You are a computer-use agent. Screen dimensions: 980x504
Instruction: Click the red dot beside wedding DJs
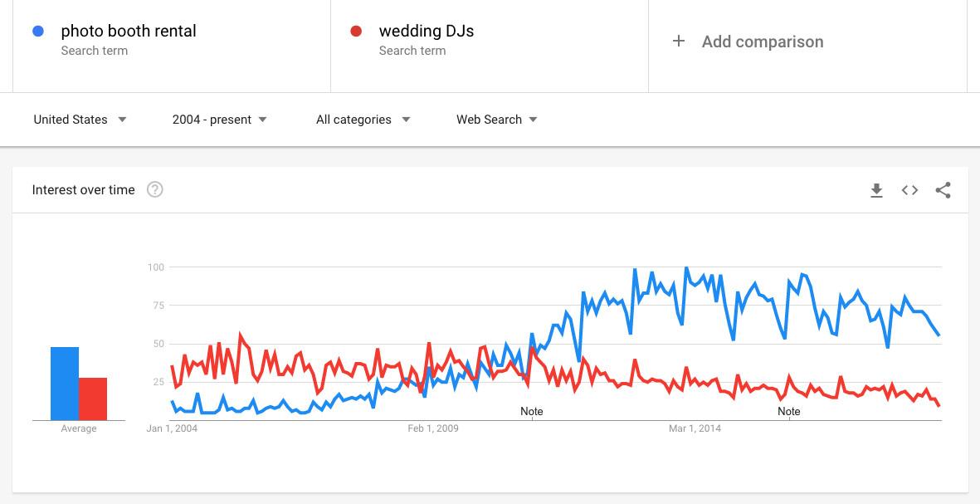coord(357,32)
